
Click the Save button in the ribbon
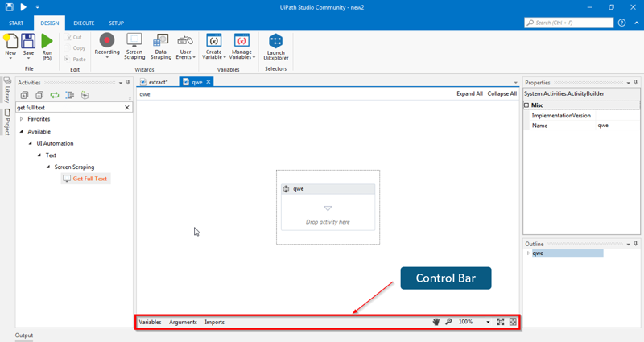[x=28, y=47]
